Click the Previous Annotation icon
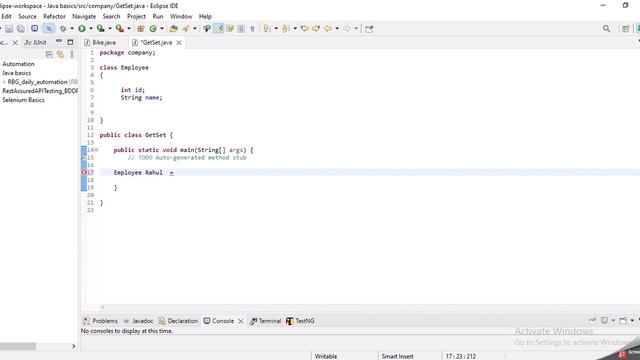640x360 pixels. coord(286,29)
